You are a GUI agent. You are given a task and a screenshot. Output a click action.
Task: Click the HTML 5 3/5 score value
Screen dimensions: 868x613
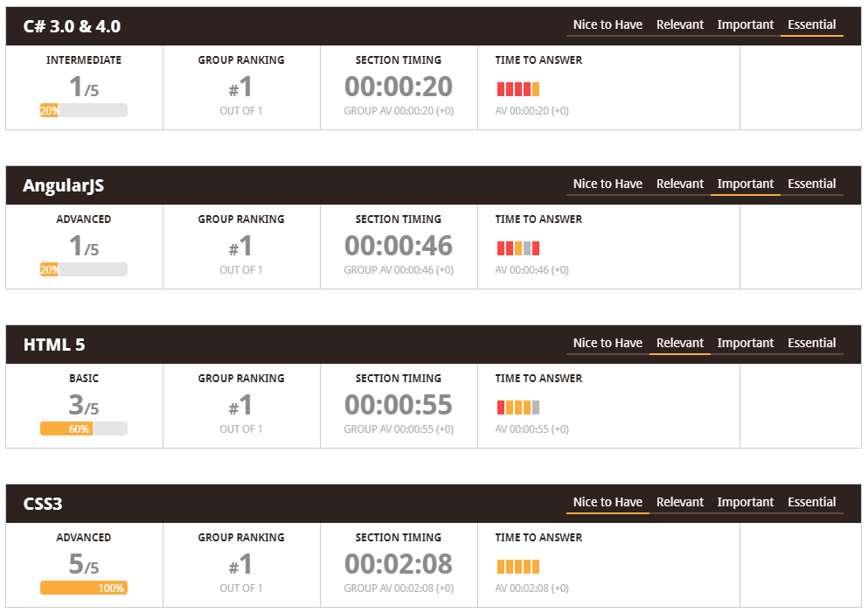pos(84,406)
